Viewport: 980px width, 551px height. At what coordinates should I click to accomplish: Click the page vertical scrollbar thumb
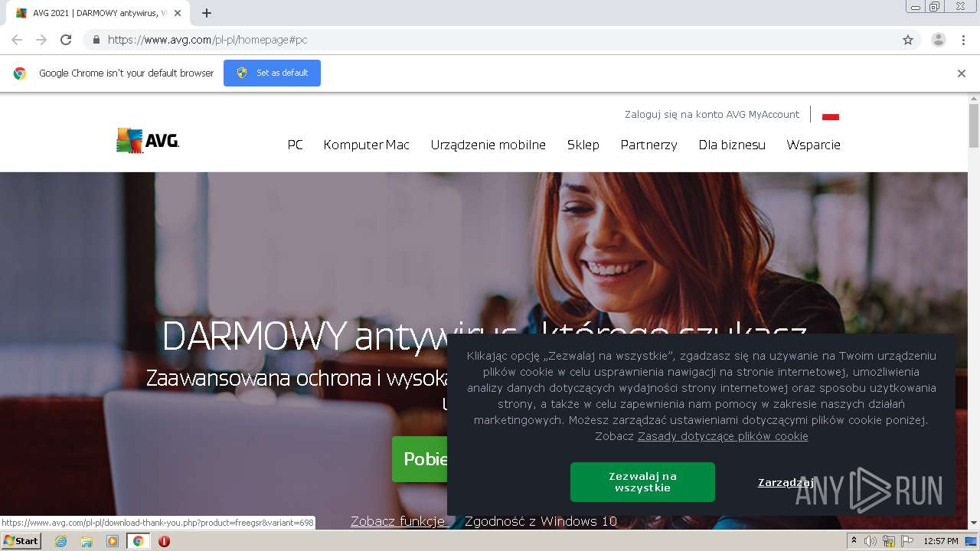[x=974, y=126]
